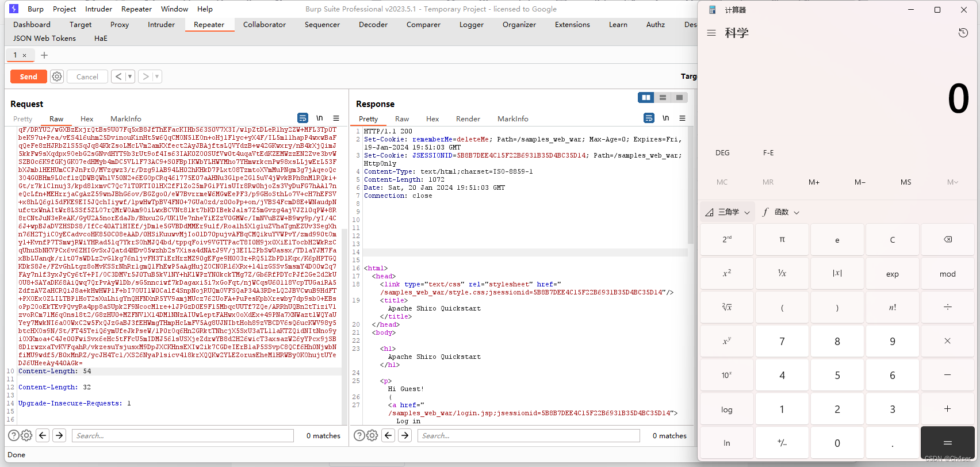Focus the Response search field
Viewport: 980px width, 467px height.
click(529, 435)
